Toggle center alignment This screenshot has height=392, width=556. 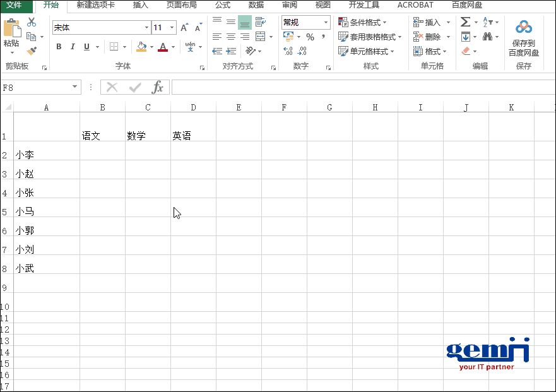230,36
